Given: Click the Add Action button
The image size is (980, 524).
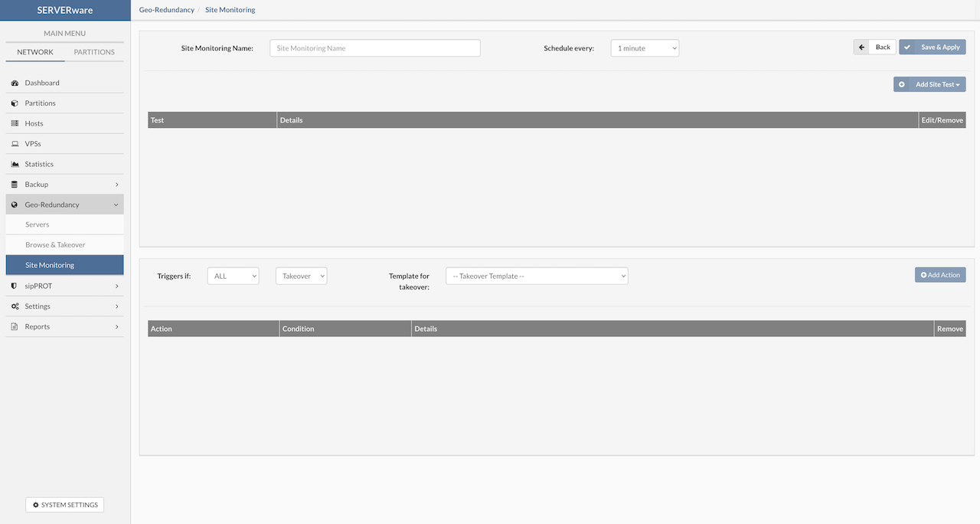Looking at the screenshot, I should (x=939, y=275).
